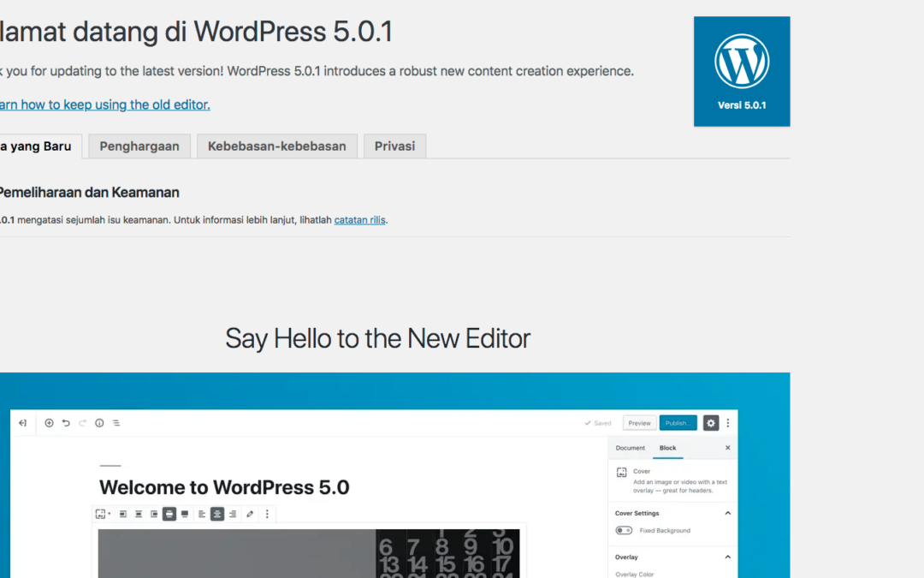Viewport: 924px width, 578px height.
Task: Click the Preview button
Action: (639, 423)
